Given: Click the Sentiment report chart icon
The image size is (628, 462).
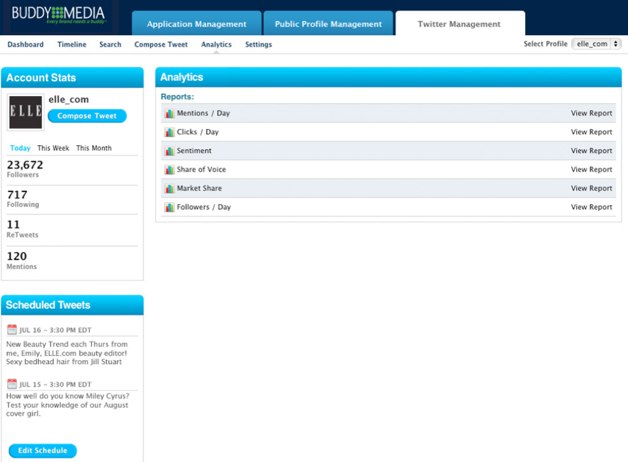Looking at the screenshot, I should tap(169, 151).
